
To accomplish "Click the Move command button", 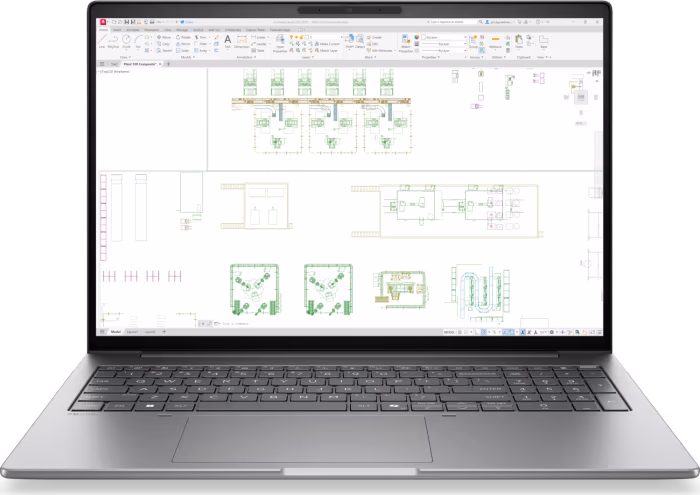I will (x=164, y=37).
